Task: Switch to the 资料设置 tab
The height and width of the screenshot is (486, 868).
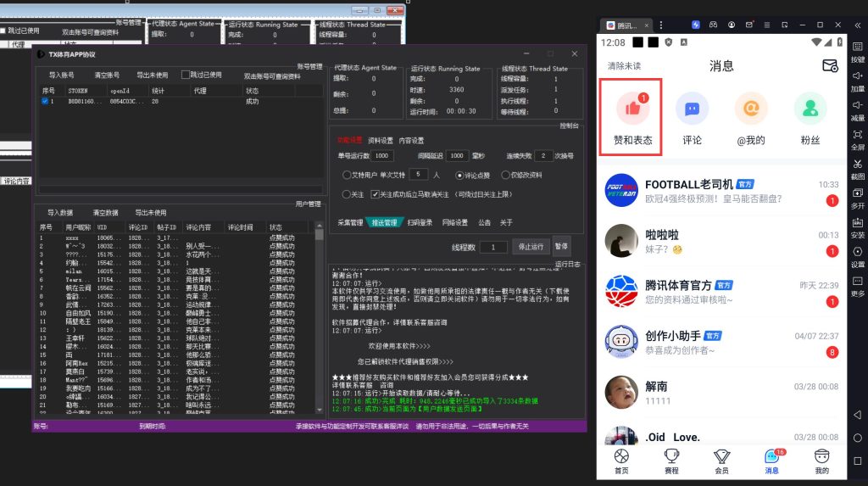Action: (380, 141)
